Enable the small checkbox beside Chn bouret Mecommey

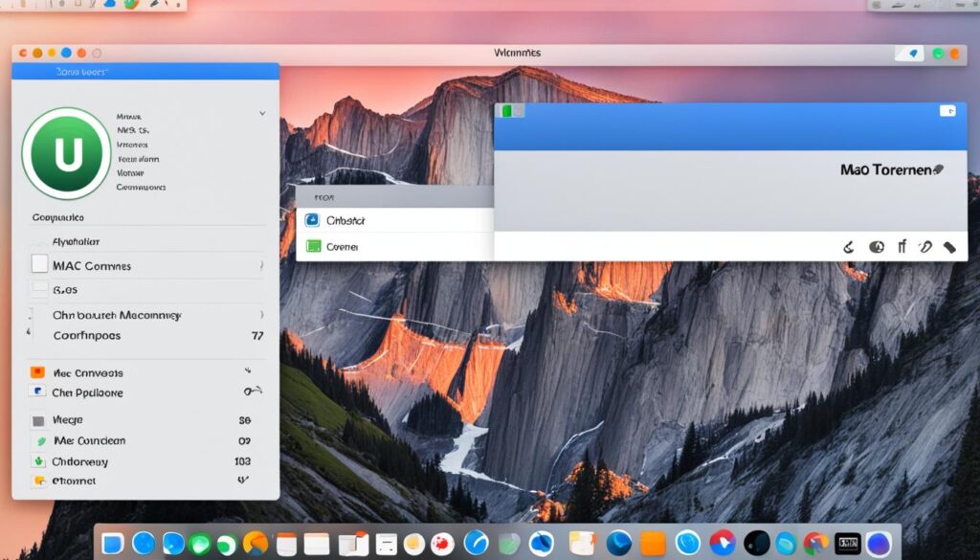coord(31,314)
